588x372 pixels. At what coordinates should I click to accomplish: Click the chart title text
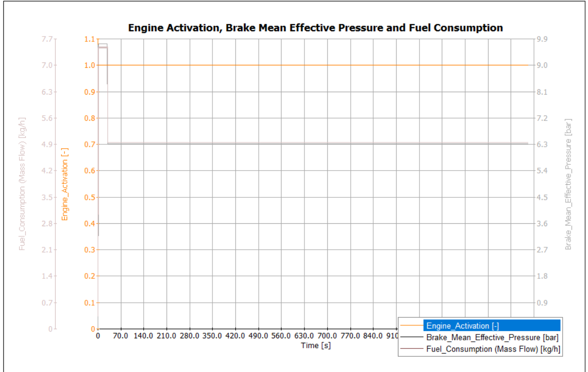point(315,28)
